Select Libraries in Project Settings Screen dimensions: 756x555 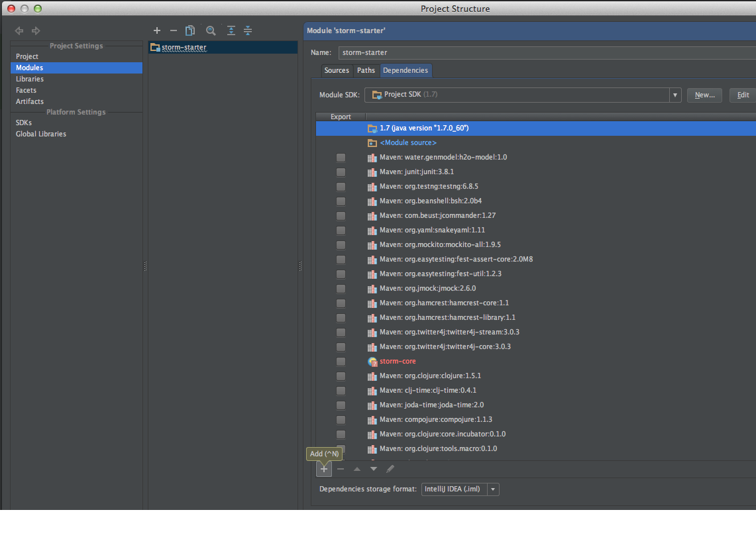30,79
